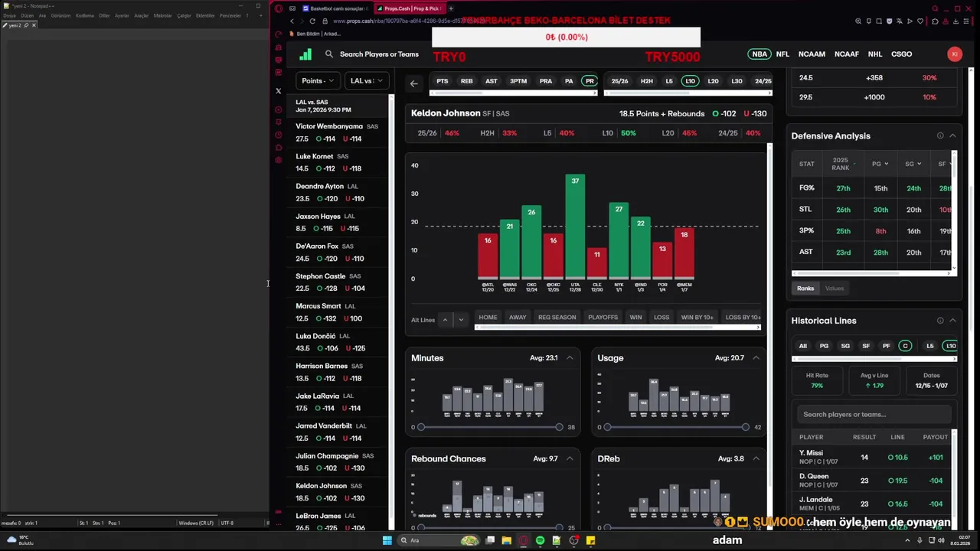Screen dimensions: 980x551
Task: Click the Task View taskbar icon
Action: (x=490, y=540)
